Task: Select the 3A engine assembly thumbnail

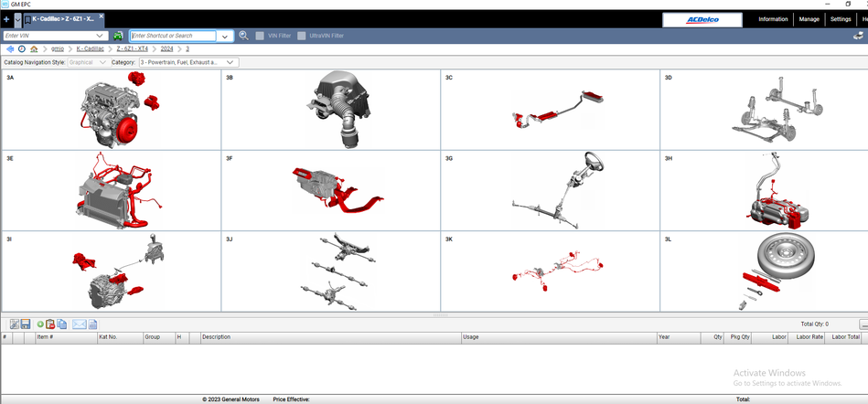Action: tap(111, 110)
